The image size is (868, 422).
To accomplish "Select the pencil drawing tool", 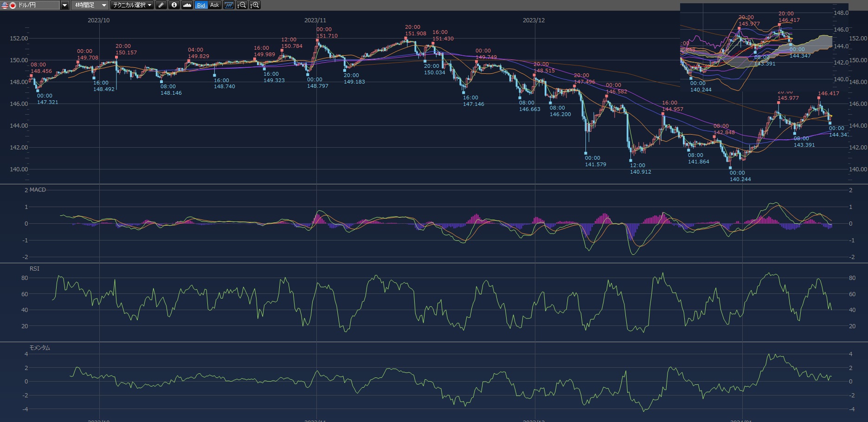I will point(161,5).
